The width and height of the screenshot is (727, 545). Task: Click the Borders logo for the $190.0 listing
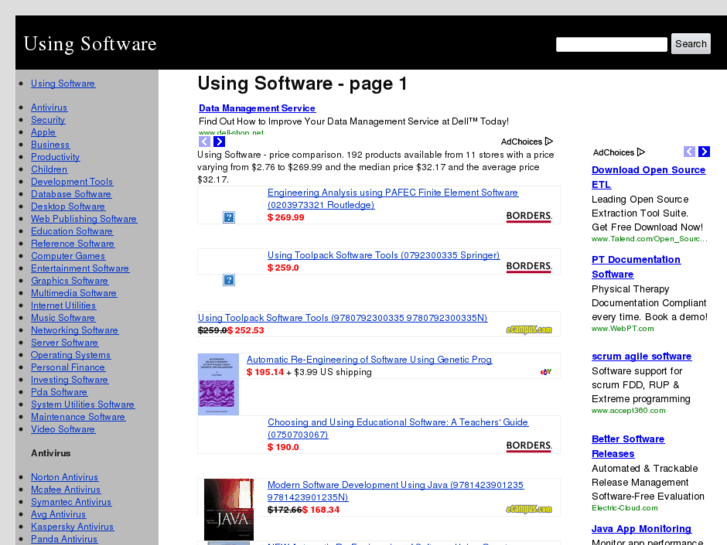click(529, 446)
